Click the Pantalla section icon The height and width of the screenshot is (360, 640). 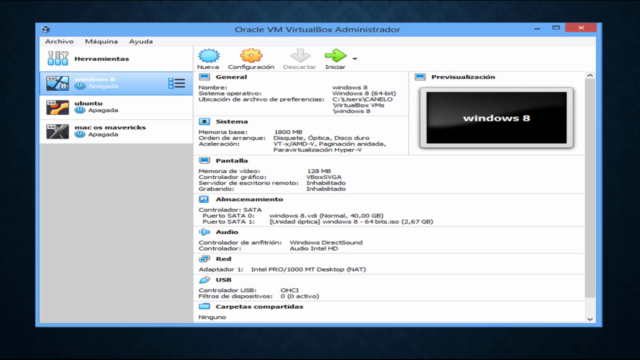(204, 160)
